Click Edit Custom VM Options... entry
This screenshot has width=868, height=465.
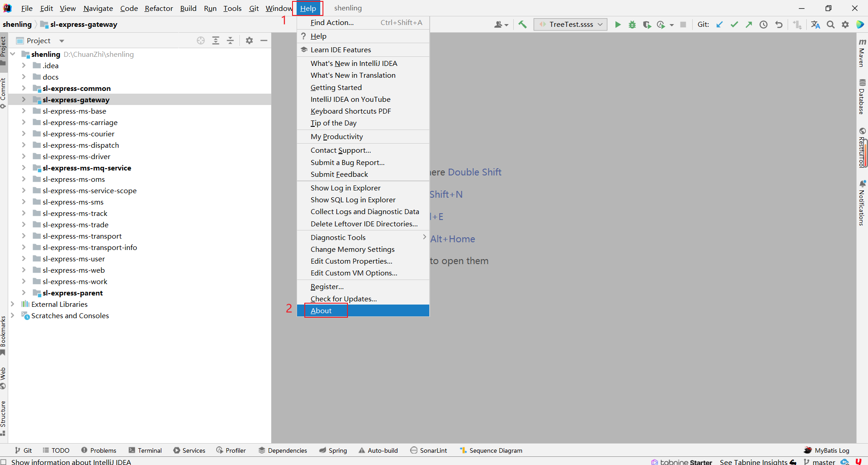point(363,273)
